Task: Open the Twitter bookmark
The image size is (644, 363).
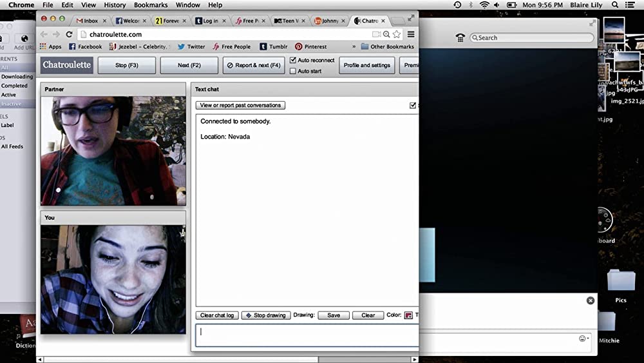Action: click(191, 47)
